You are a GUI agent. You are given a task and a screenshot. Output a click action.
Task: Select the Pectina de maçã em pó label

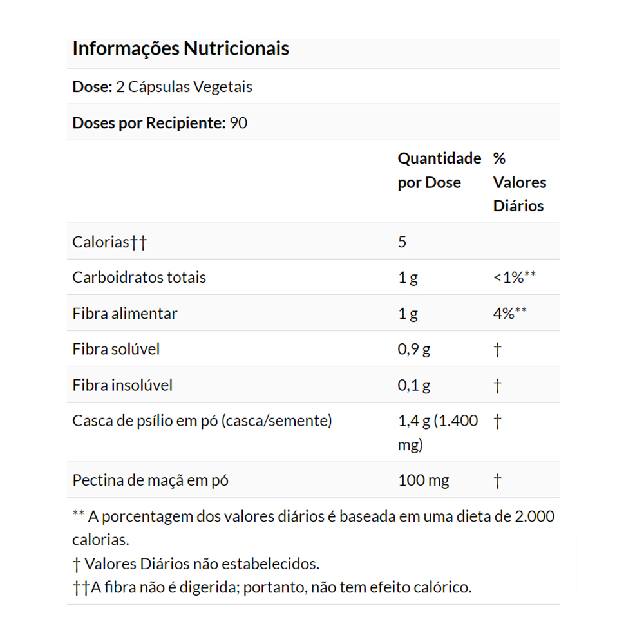[x=151, y=480]
